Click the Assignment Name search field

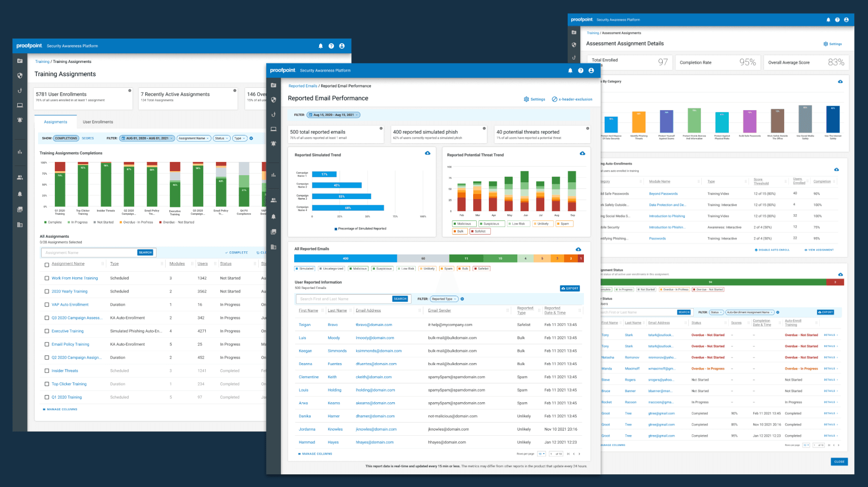89,252
